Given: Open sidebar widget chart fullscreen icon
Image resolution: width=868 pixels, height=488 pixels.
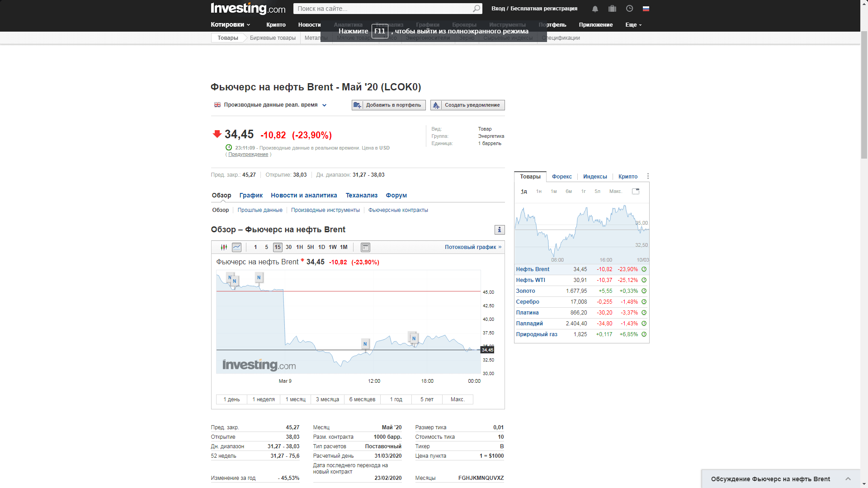Looking at the screenshot, I should pyautogui.click(x=635, y=192).
